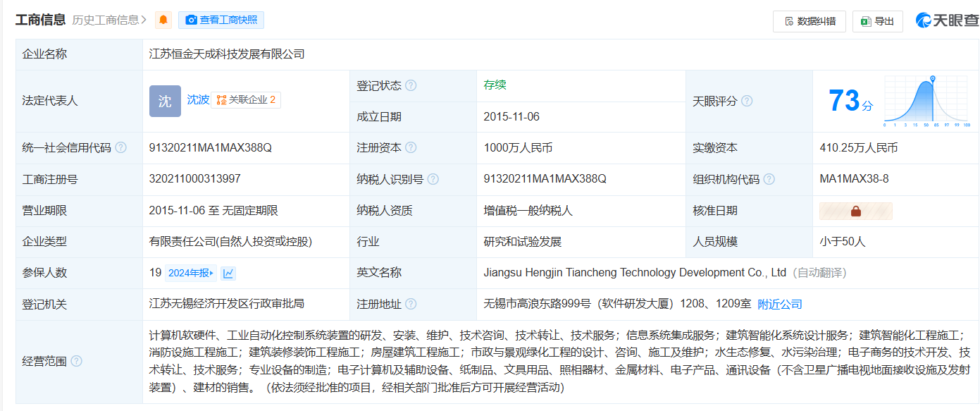
Task: Click the 数据纠错 button
Action: click(810, 21)
